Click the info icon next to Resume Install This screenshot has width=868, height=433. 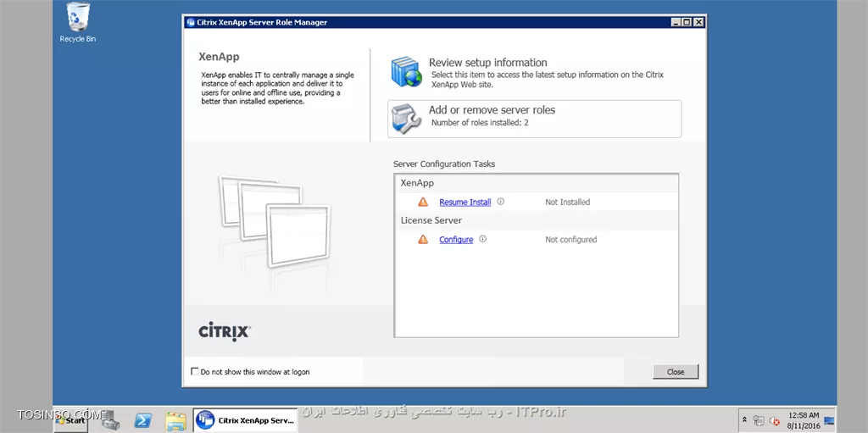(x=500, y=202)
